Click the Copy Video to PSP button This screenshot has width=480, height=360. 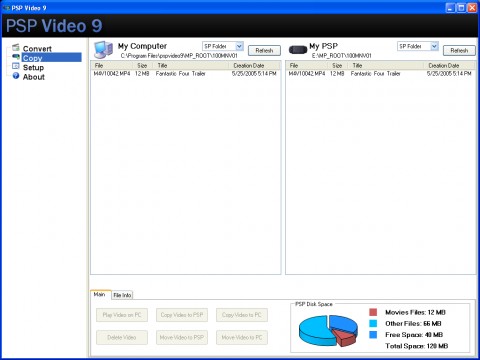182,315
